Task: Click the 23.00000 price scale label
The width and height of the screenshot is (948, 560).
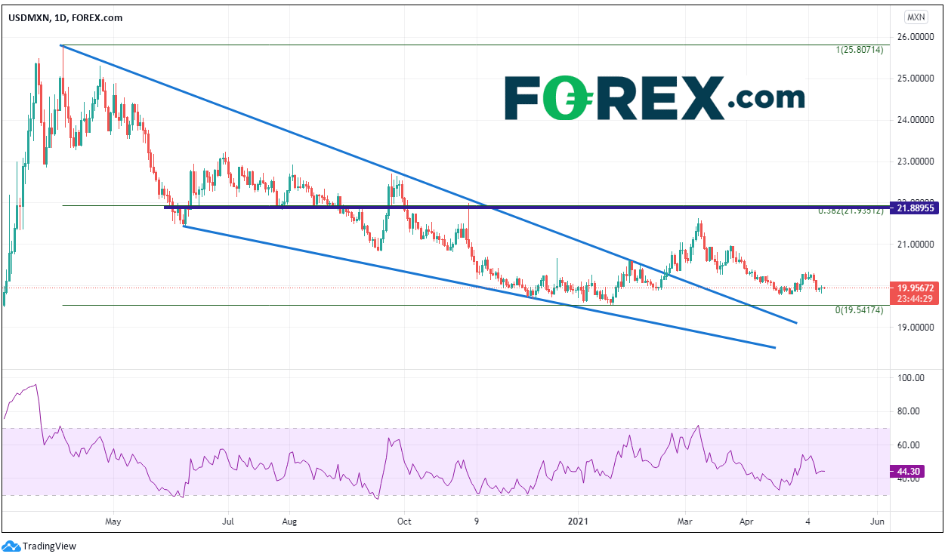Action: coord(916,162)
